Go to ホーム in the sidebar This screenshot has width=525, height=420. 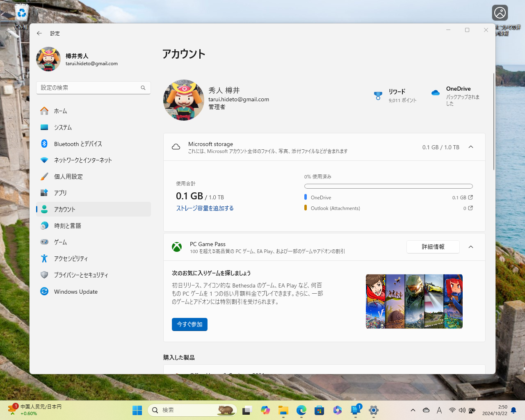(x=94, y=111)
